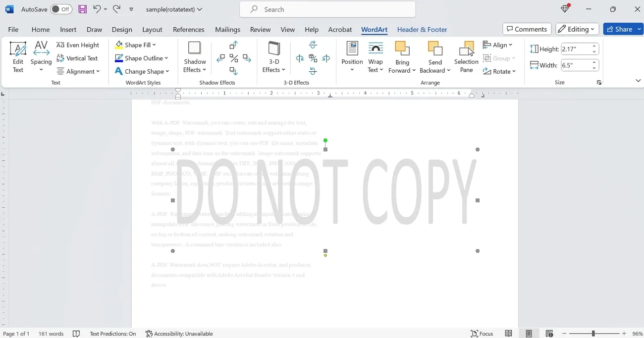The height and width of the screenshot is (338, 644).
Task: Nudge shadow up using shadow nudge icon
Action: (233, 45)
